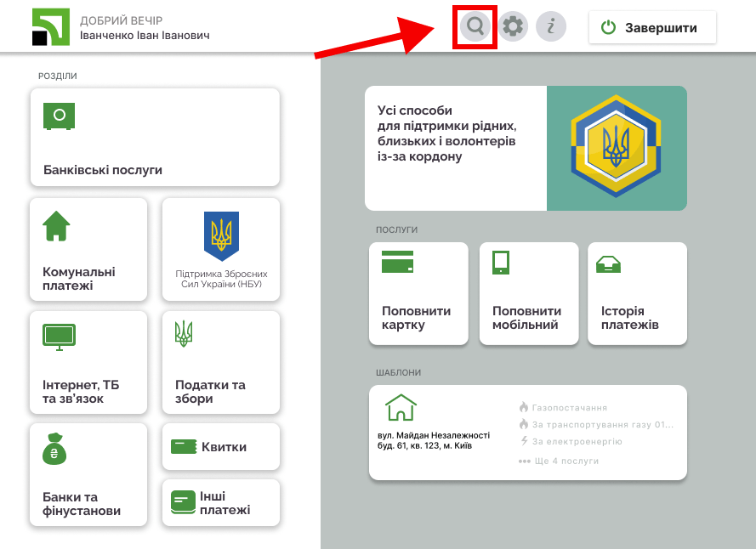Image resolution: width=756 pixels, height=549 pixels.
Task: Click the safe icon in Банківські послуги
Action: pyautogui.click(x=60, y=116)
